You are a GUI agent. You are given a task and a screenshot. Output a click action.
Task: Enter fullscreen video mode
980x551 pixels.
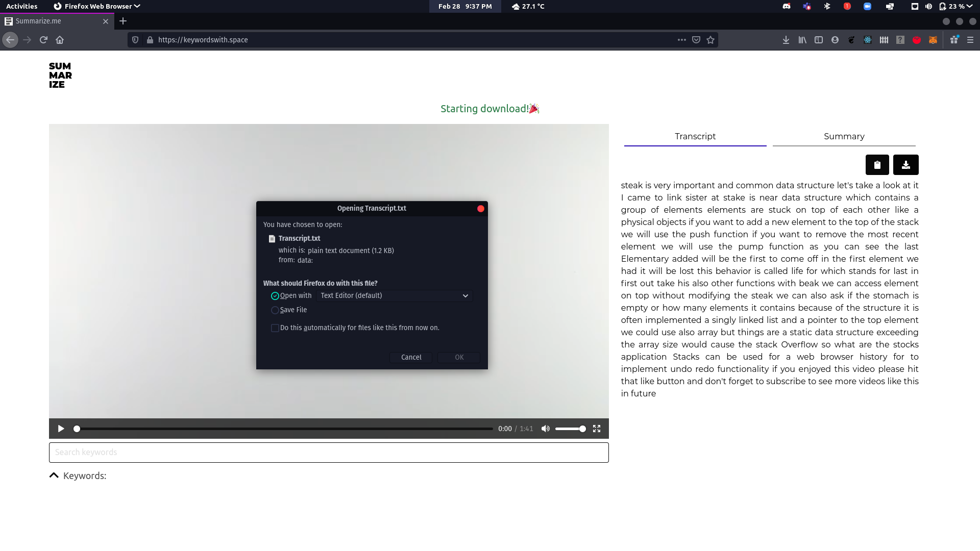596,429
